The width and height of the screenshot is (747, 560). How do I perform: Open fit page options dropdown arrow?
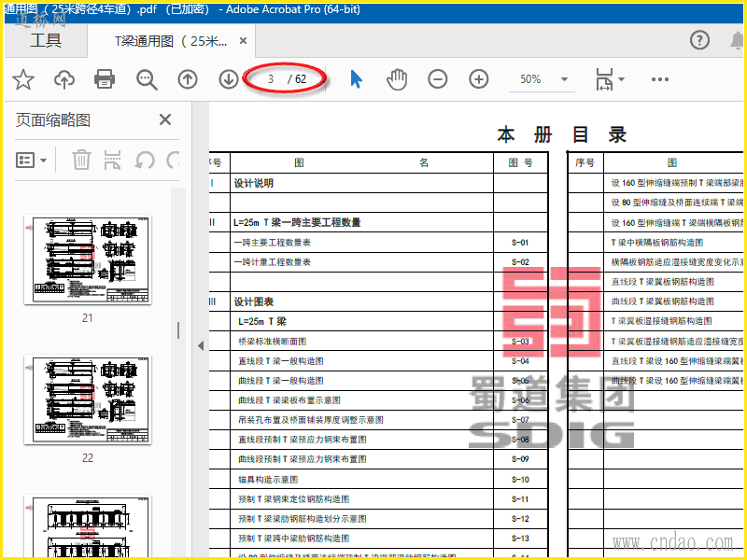pyautogui.click(x=621, y=79)
